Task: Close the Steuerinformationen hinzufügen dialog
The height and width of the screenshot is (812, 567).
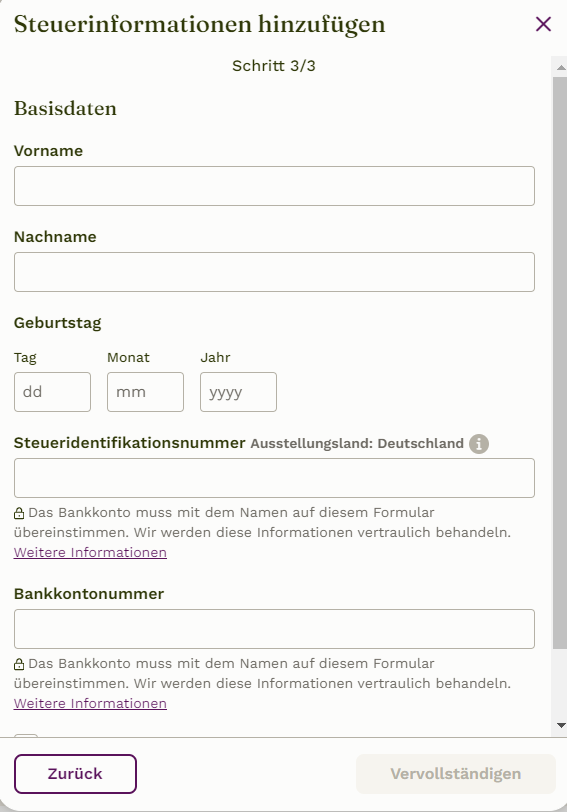Action: [x=543, y=24]
